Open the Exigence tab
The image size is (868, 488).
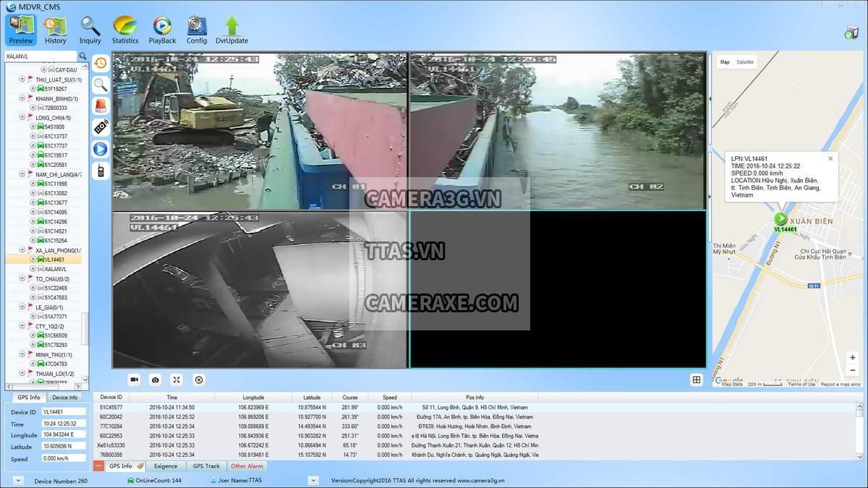coord(166,466)
